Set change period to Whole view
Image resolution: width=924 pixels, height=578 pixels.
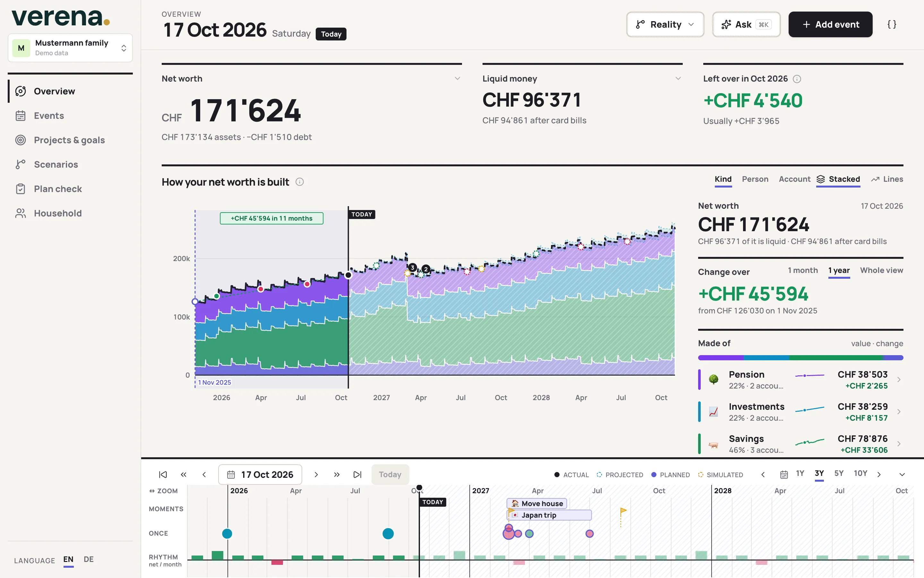click(882, 271)
